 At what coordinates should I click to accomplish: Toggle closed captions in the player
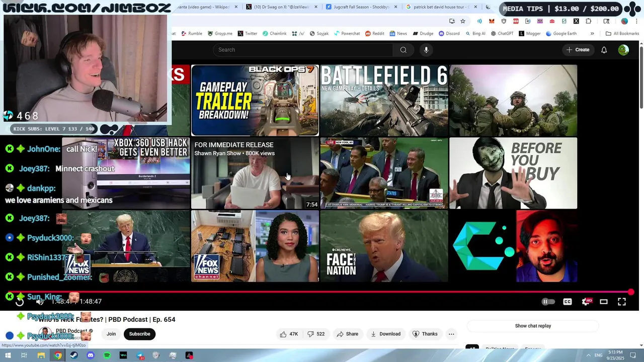[x=568, y=302]
